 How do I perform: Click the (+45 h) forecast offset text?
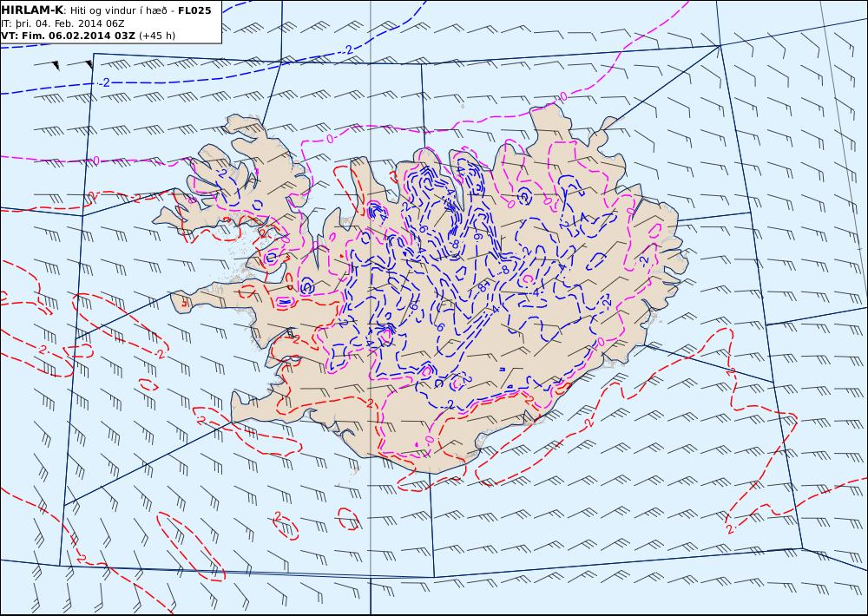click(x=156, y=36)
